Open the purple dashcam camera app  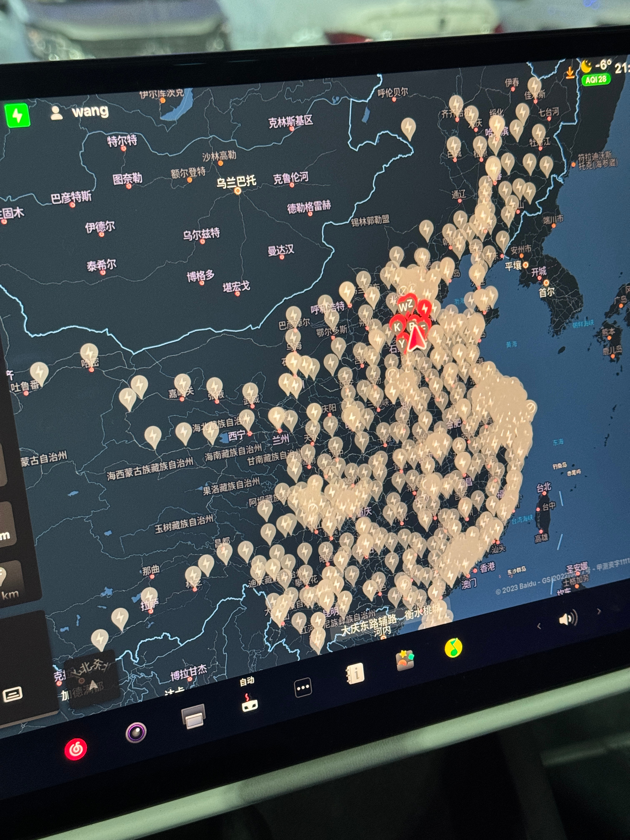136,732
